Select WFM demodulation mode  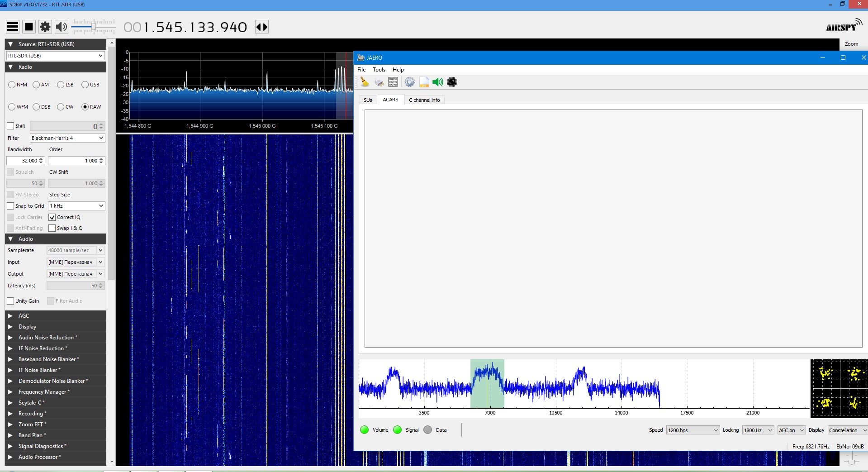12,107
